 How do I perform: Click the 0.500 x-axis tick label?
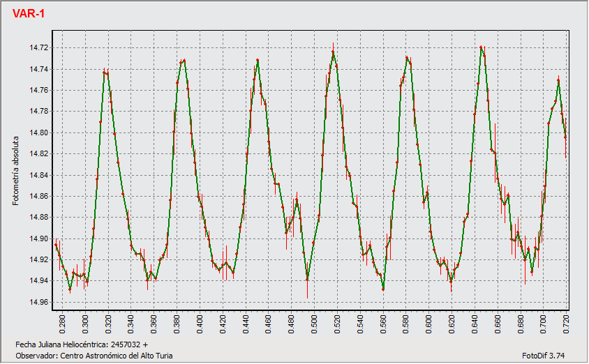point(314,323)
